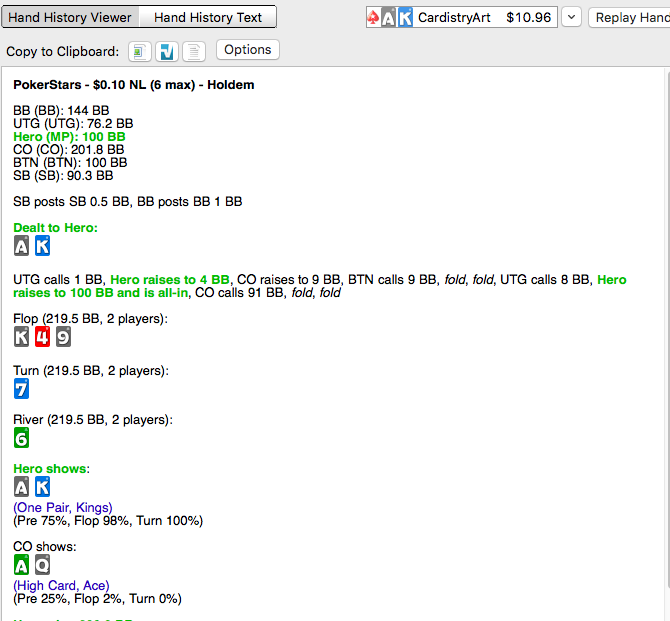670x621 pixels.
Task: Click 'Hero raises to 4 BB' text
Action: [170, 280]
